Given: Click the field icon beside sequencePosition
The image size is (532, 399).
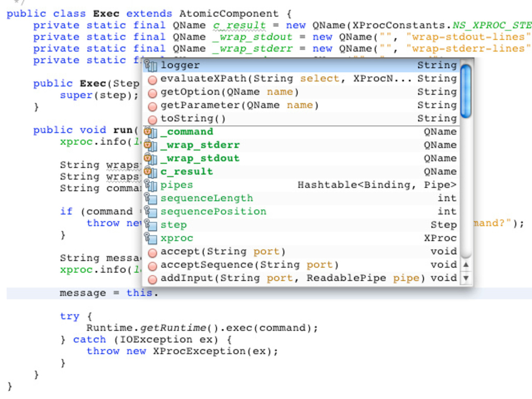Looking at the screenshot, I should (x=151, y=211).
